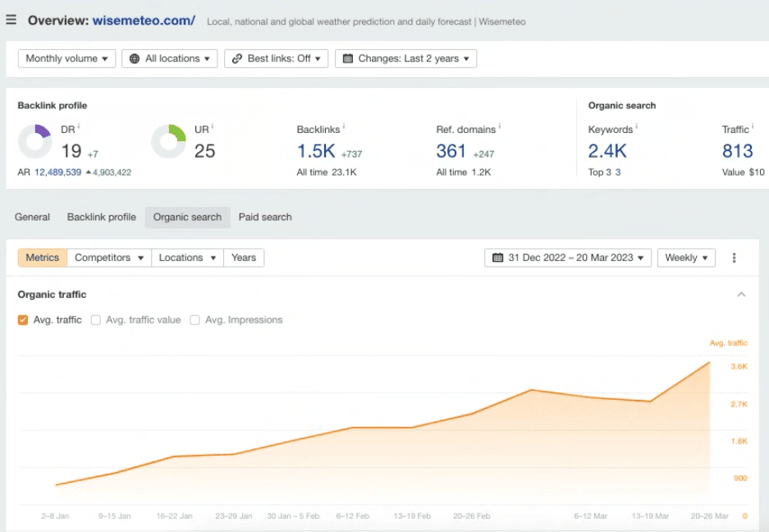Click the DR donut chart icon
The width and height of the screenshot is (769, 532).
pos(34,141)
